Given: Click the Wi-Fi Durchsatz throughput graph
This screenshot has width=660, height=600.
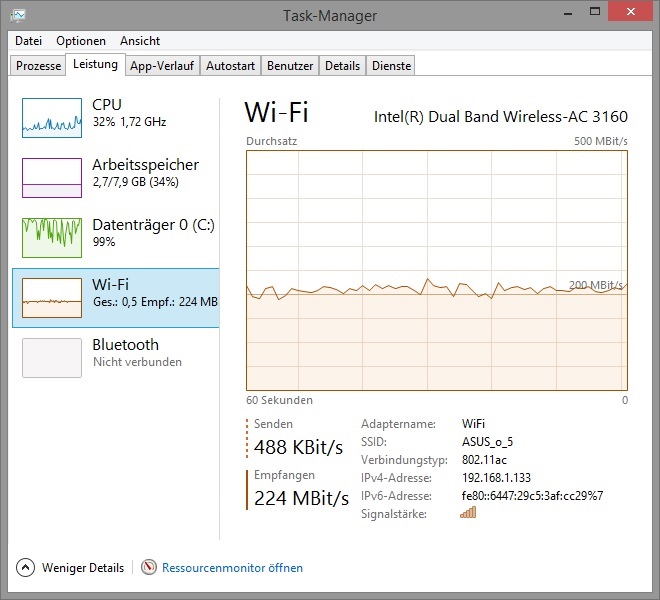Looking at the screenshot, I should pos(437,270).
